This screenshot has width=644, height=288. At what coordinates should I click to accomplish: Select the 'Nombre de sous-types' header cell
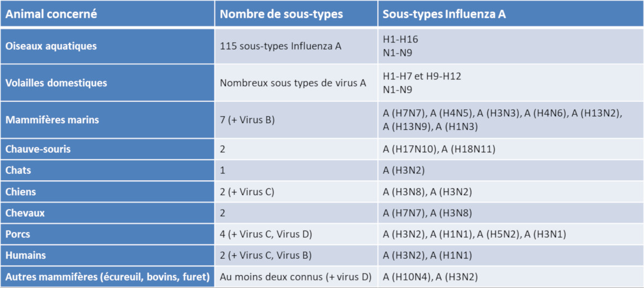point(281,14)
